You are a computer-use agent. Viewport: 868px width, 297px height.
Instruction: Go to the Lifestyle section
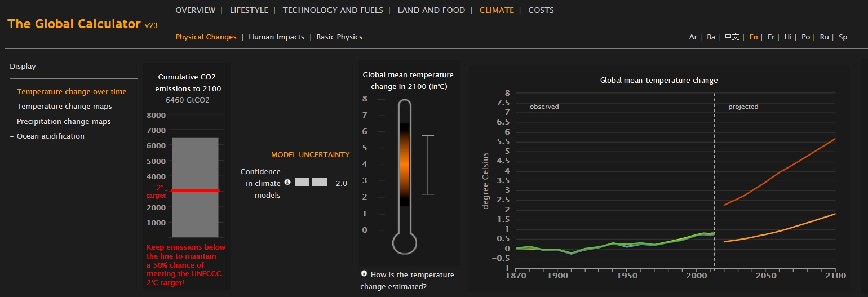click(249, 10)
